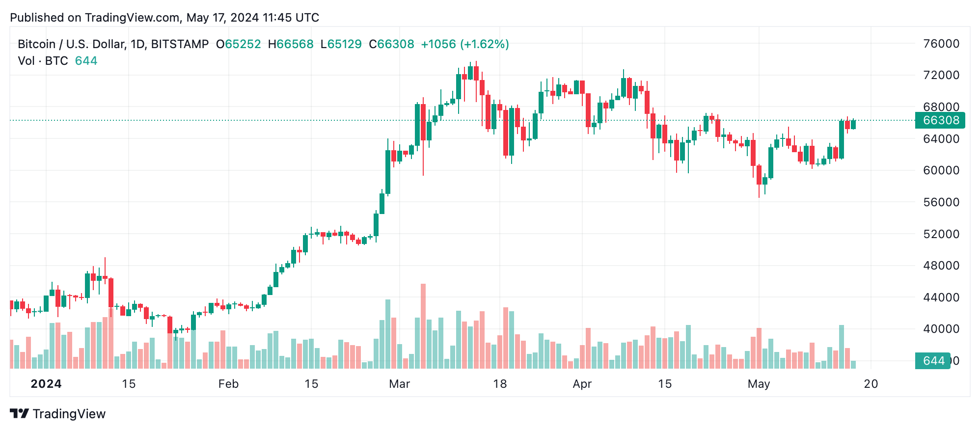Open the TradingView wordmark link
This screenshot has width=980, height=431.
tap(69, 414)
